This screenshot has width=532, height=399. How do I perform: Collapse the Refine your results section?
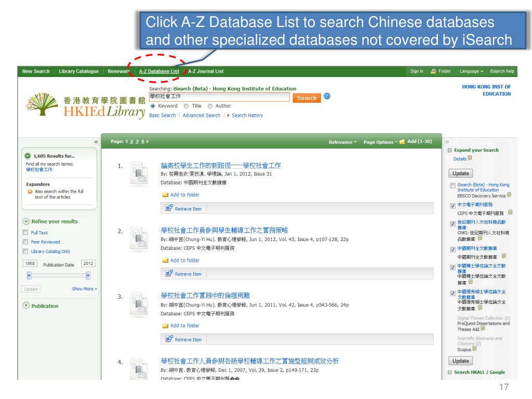point(26,221)
